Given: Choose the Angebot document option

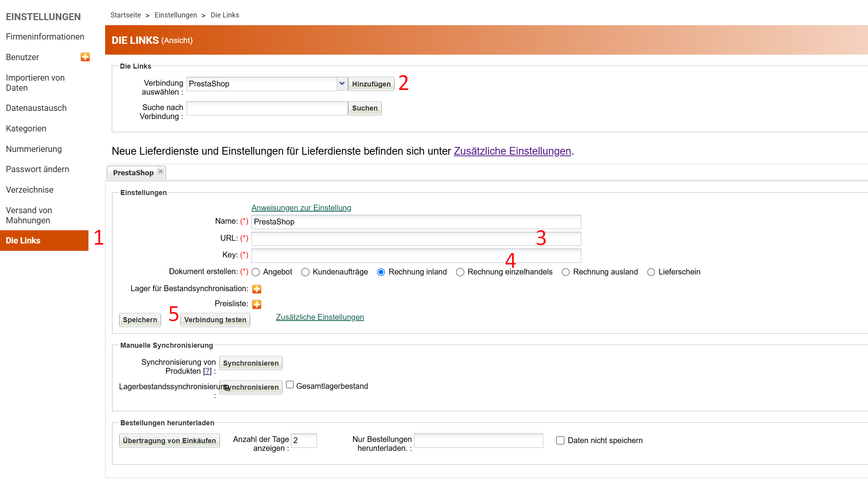Looking at the screenshot, I should pyautogui.click(x=256, y=272).
